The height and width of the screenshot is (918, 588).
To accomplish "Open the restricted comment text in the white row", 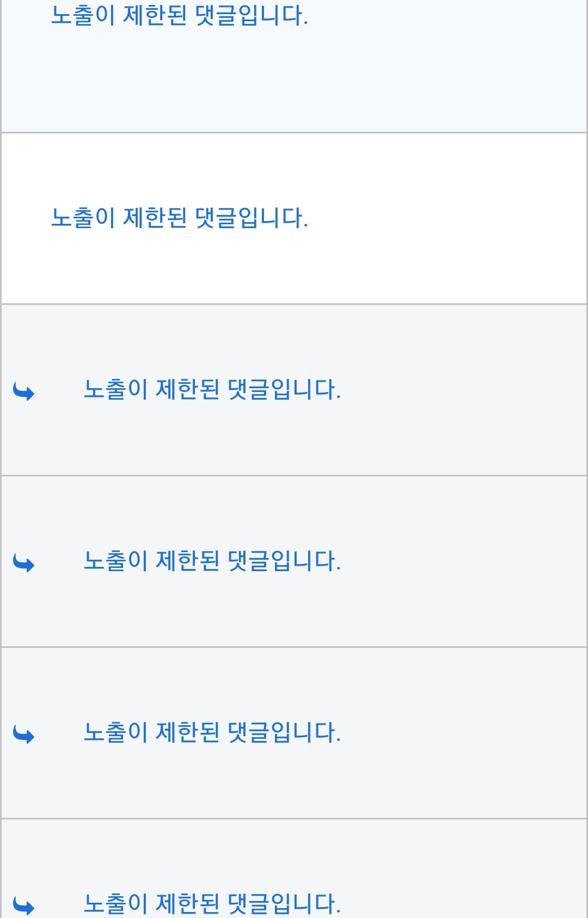I will [x=179, y=218].
